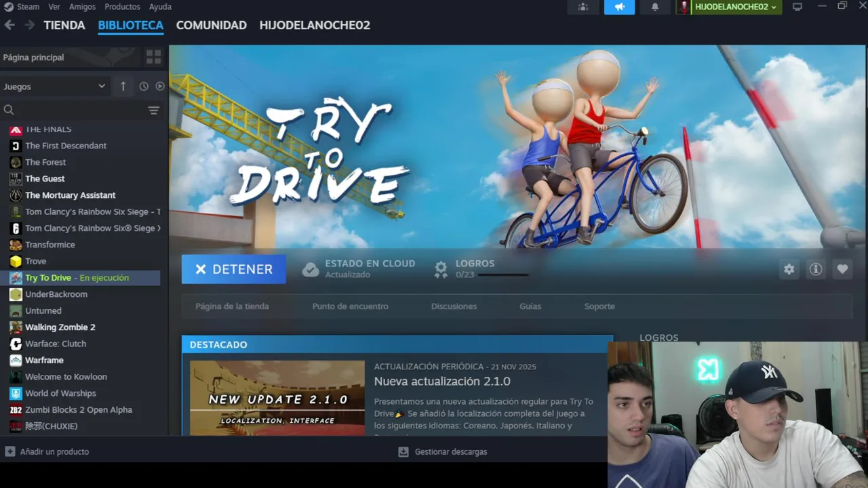Open game settings gear icon
Image resolution: width=868 pixels, height=488 pixels.
pyautogui.click(x=789, y=269)
